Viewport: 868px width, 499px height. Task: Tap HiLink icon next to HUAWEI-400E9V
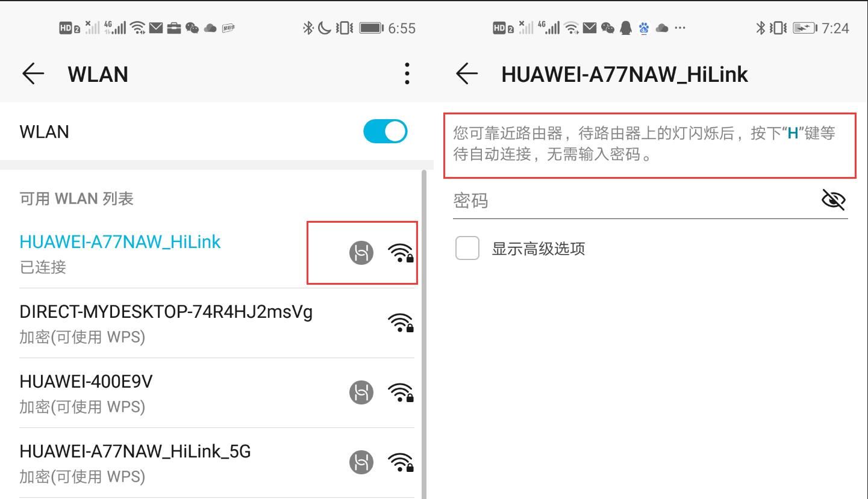361,392
